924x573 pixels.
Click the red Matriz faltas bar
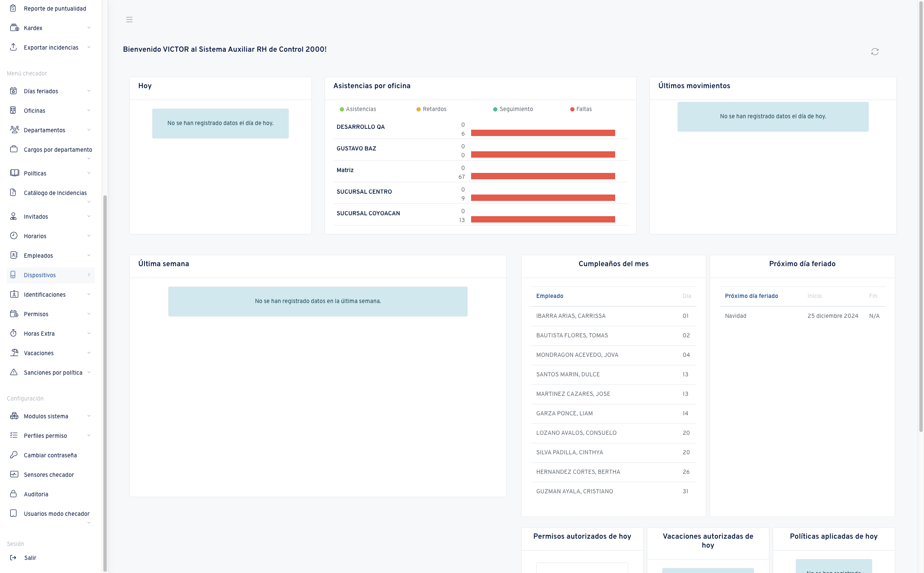[543, 176]
